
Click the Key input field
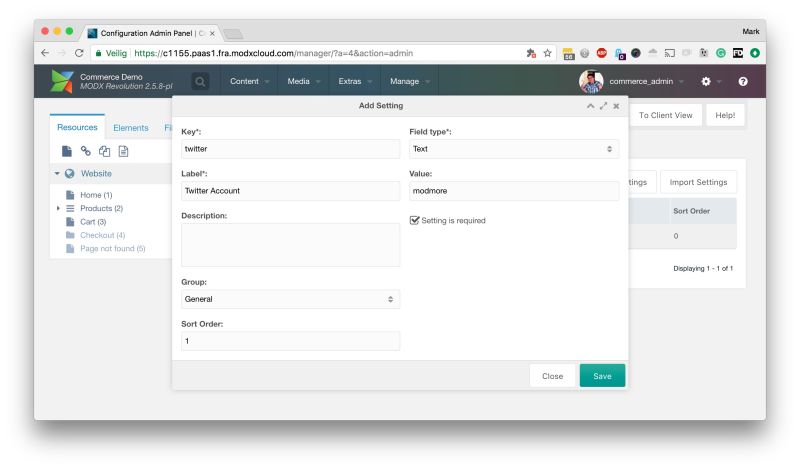tap(290, 149)
